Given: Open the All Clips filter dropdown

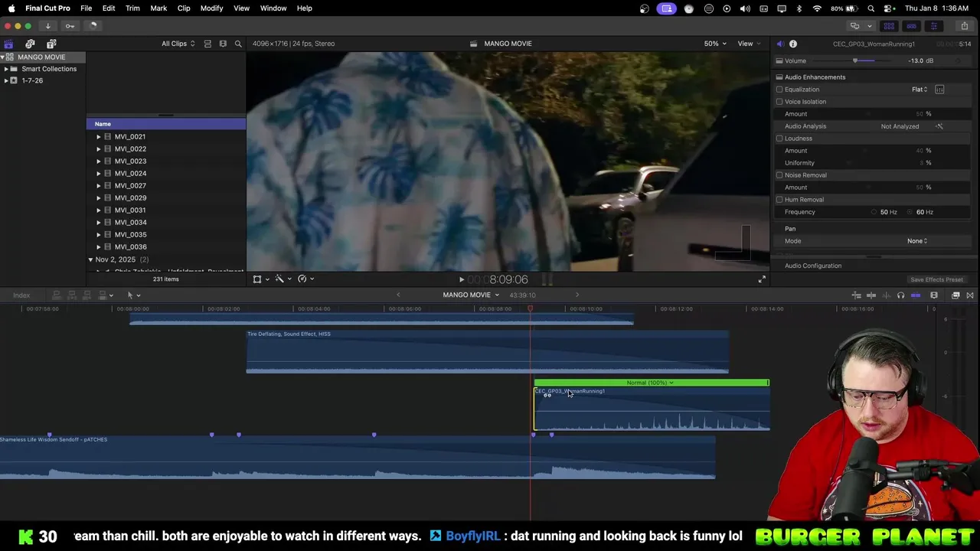Looking at the screenshot, I should tap(178, 44).
